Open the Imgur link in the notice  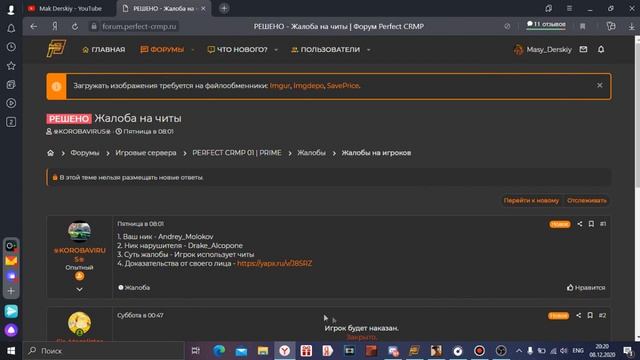tap(280, 86)
